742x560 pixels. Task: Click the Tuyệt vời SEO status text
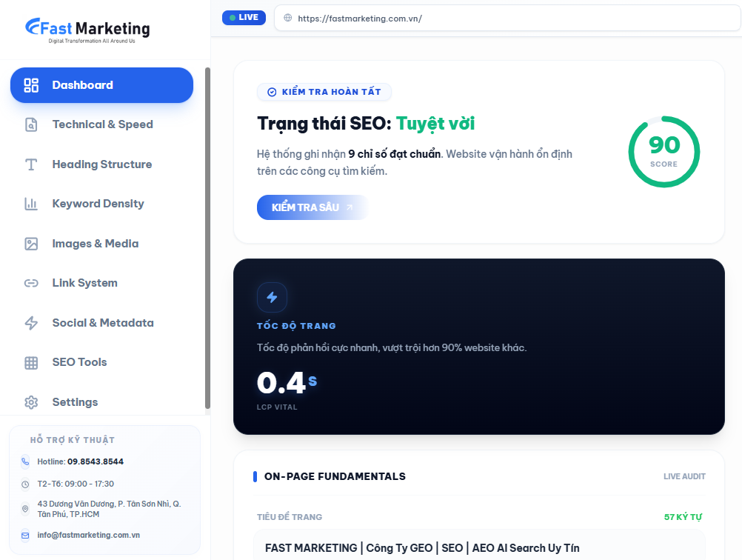point(435,124)
